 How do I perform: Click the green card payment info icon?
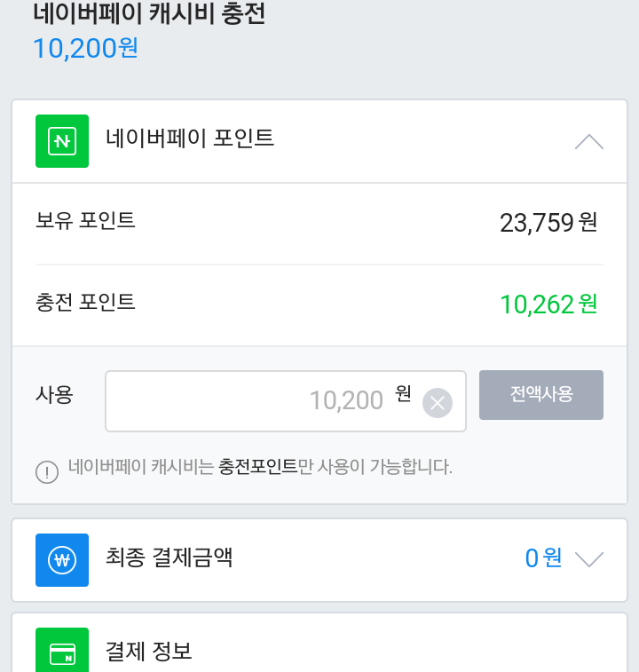click(62, 652)
